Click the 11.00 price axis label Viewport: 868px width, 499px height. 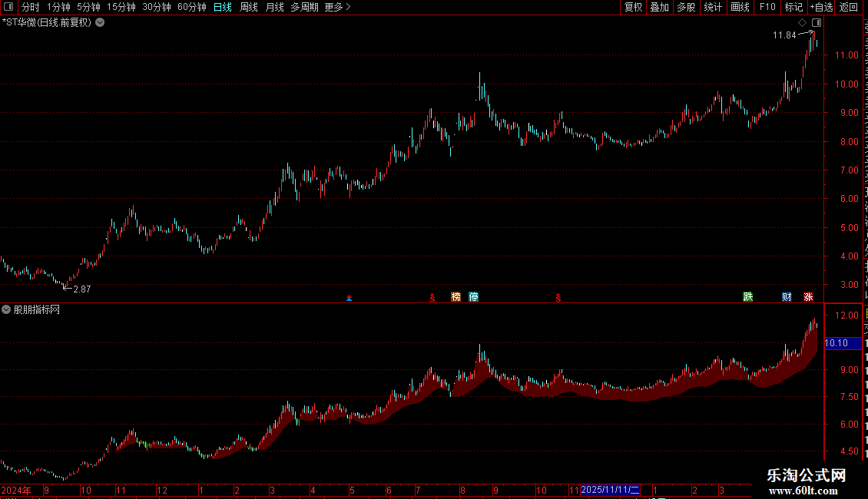click(x=846, y=55)
